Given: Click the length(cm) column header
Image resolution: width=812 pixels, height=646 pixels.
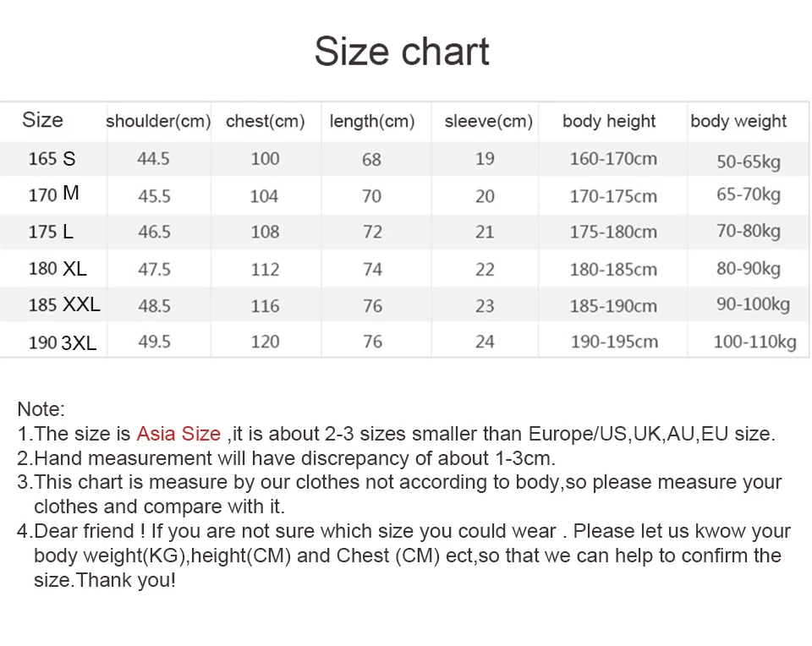Looking at the screenshot, I should coord(372,121).
